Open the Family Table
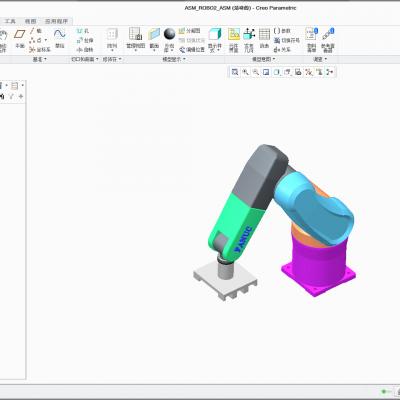400x400 pixels. 264,38
